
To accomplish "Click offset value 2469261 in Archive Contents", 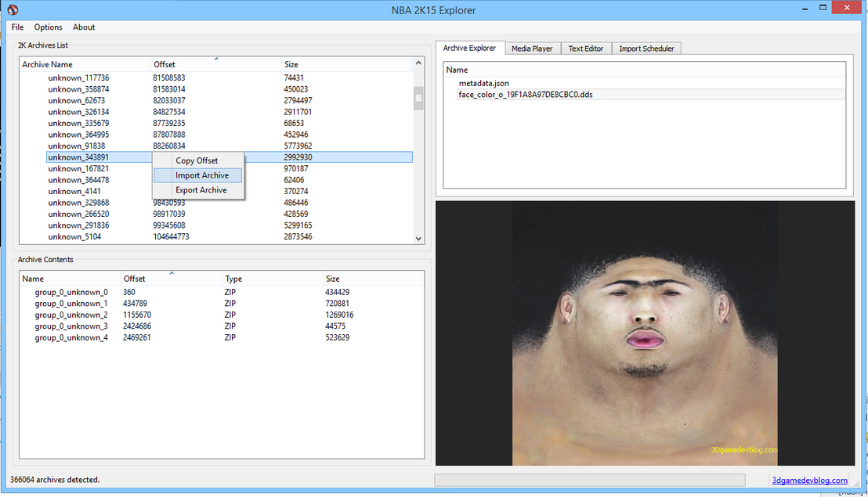I will point(137,337).
